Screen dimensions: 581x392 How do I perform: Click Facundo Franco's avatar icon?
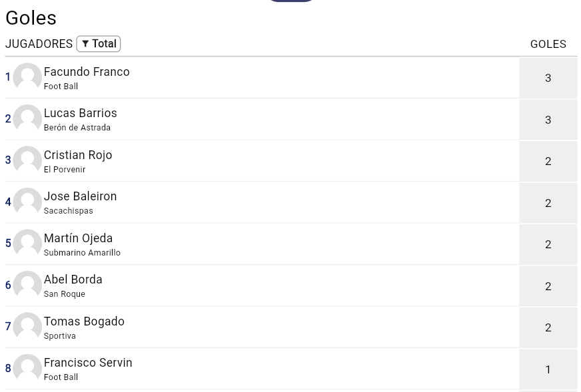(x=27, y=77)
